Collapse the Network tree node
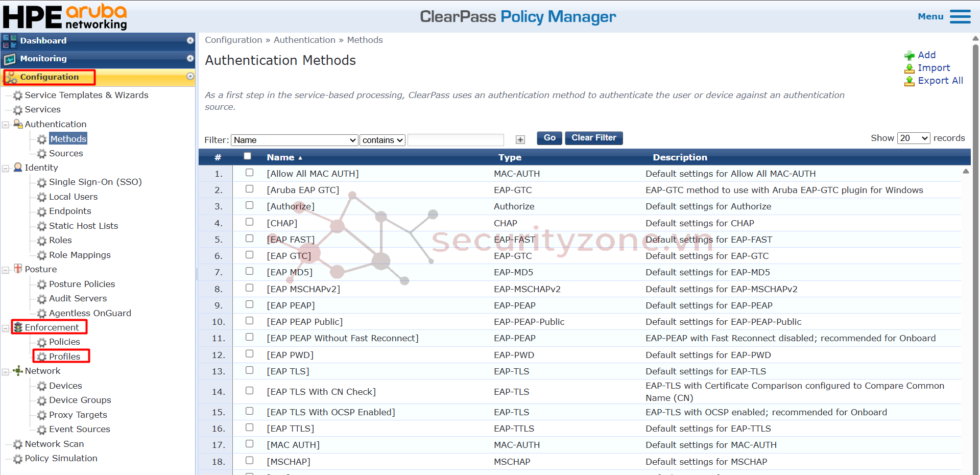980x475 pixels. [x=6, y=372]
